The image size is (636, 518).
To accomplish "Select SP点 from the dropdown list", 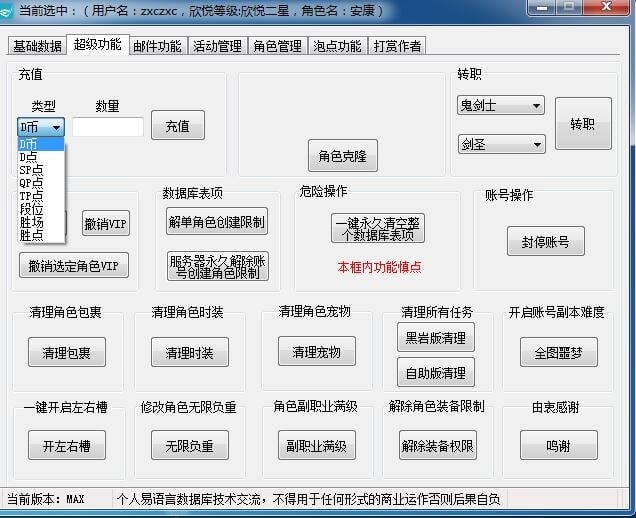I will (x=31, y=170).
